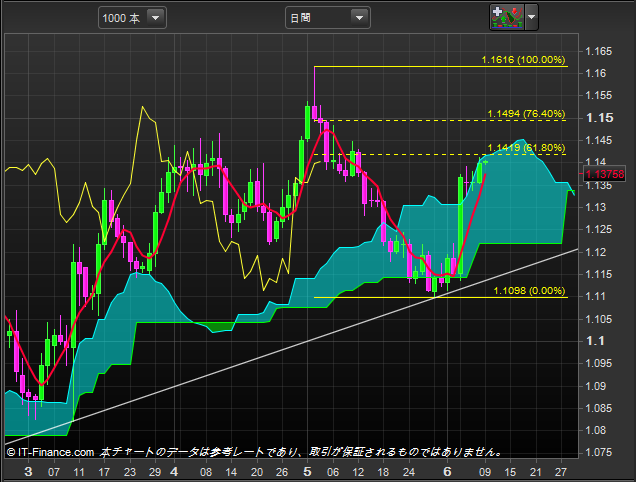Viewport: 636px width, 482px height.
Task: Click the 1.1 price axis label
Action: pos(595,341)
